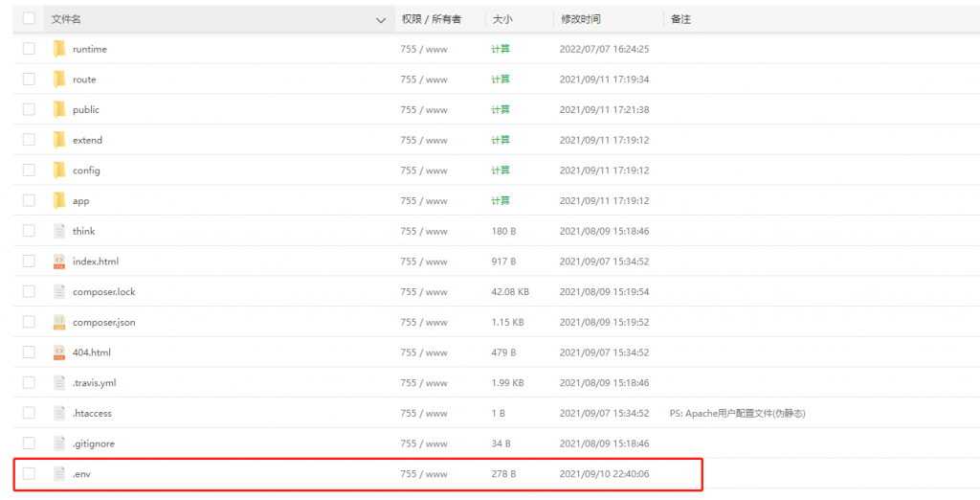
Task: Click 计算 link for extend folder
Action: [x=501, y=140]
